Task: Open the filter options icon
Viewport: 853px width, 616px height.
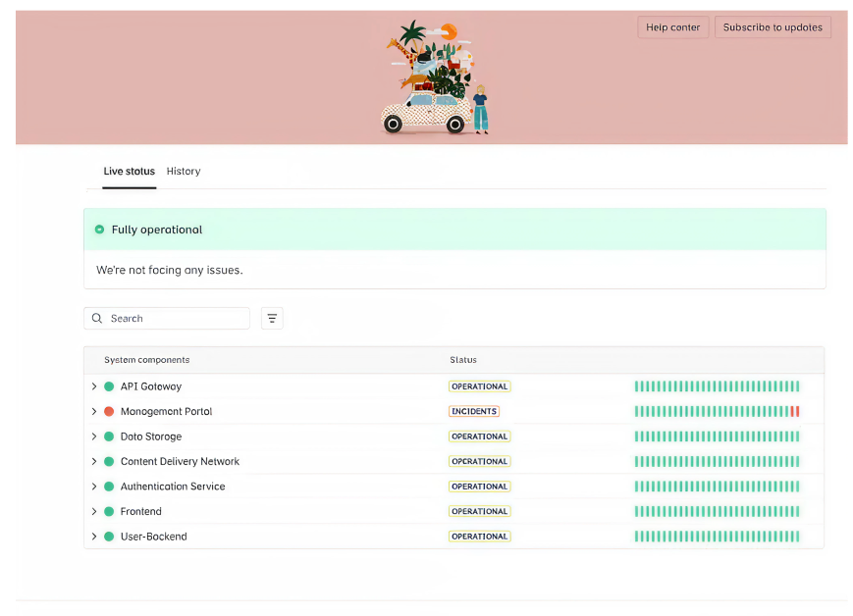Action: click(x=272, y=318)
